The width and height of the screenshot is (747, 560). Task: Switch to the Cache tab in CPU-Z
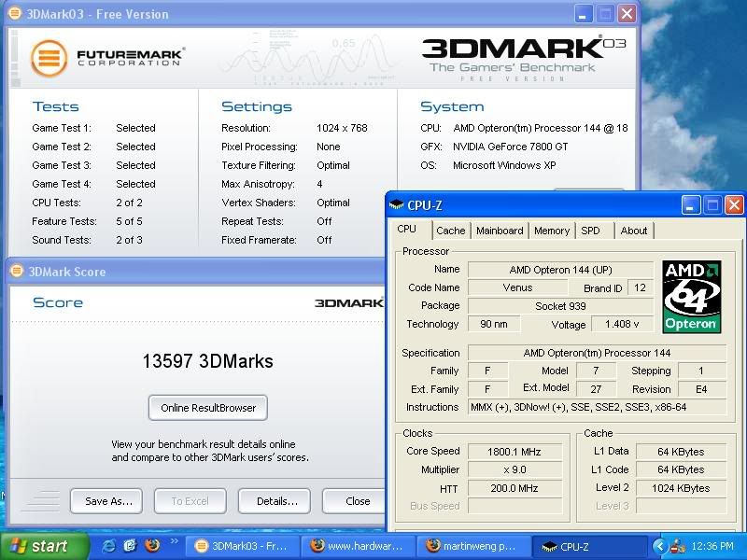tap(450, 231)
